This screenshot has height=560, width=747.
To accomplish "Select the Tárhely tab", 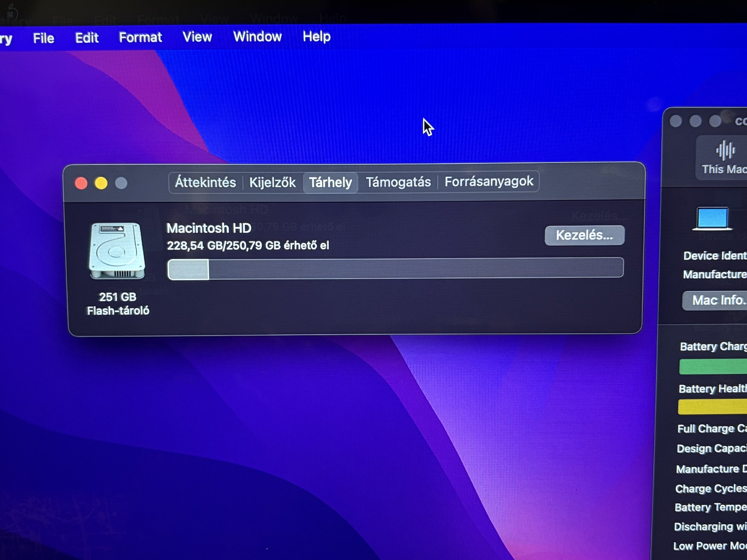I will click(331, 182).
